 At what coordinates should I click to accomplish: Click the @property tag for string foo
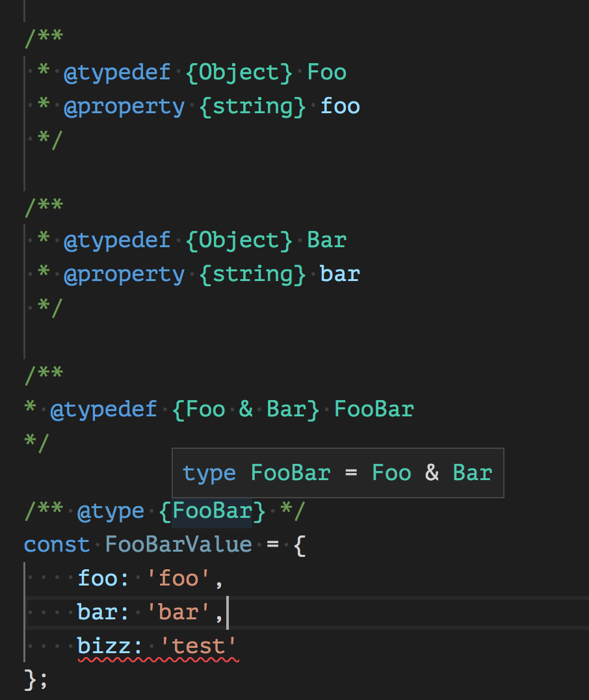pos(125,105)
